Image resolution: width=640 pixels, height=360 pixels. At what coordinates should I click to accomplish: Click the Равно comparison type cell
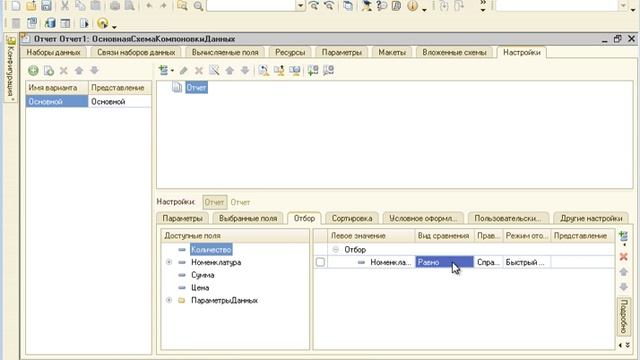point(444,262)
